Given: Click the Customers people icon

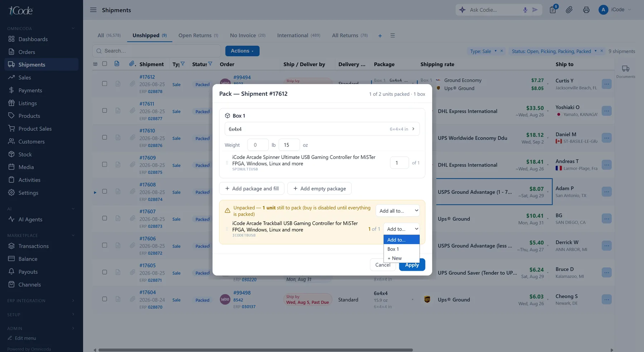Looking at the screenshot, I should tap(11, 141).
